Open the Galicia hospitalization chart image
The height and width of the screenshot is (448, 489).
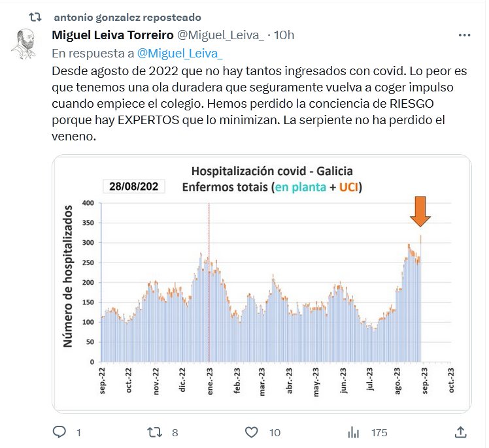pyautogui.click(x=261, y=283)
